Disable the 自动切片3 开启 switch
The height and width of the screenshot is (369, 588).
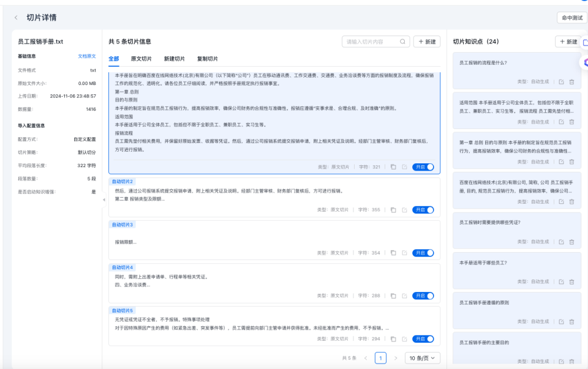(423, 253)
